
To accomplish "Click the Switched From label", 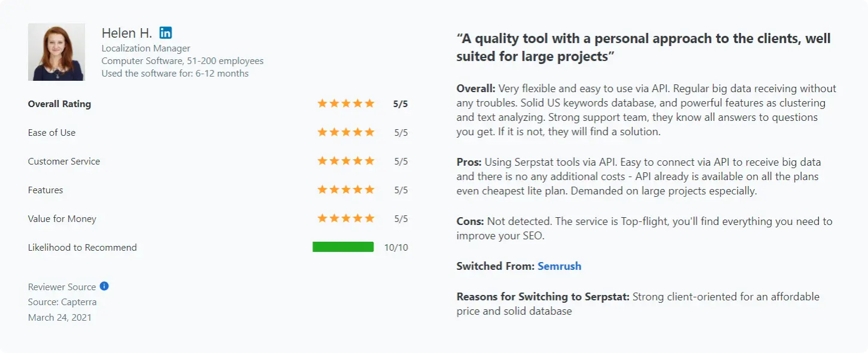I will 495,266.
